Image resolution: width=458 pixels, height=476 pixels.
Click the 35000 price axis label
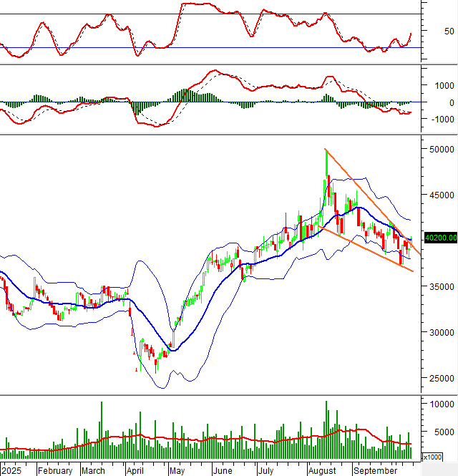[442, 286]
